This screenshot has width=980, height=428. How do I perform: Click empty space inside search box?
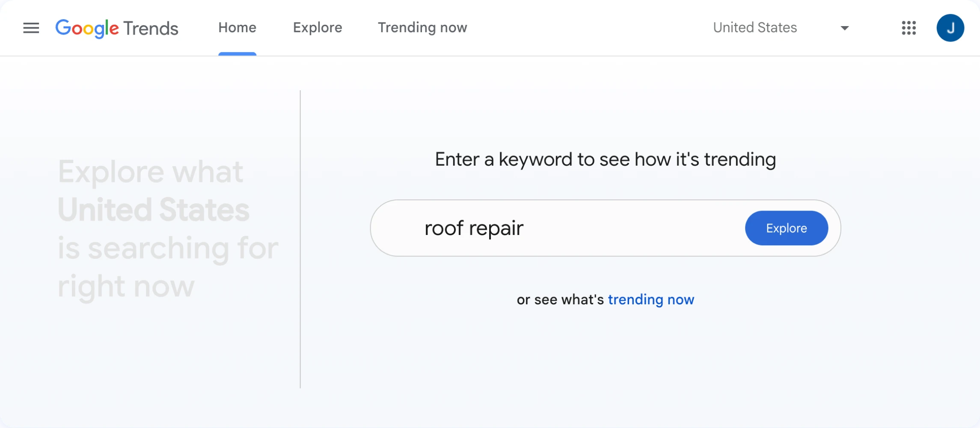coord(633,228)
